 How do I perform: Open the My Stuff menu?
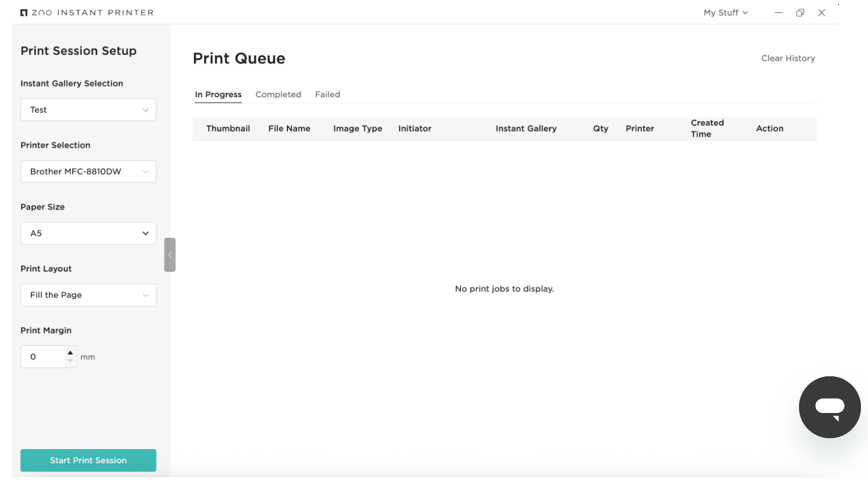(x=726, y=13)
